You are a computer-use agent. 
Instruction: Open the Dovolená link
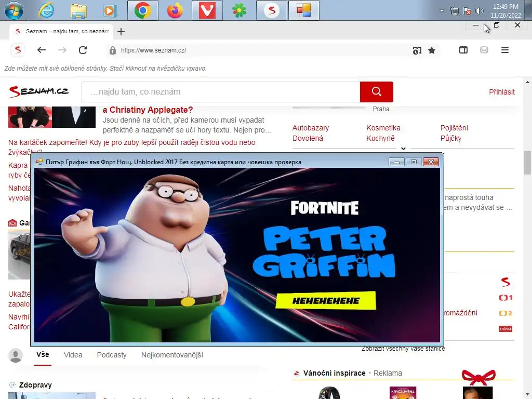coord(308,138)
